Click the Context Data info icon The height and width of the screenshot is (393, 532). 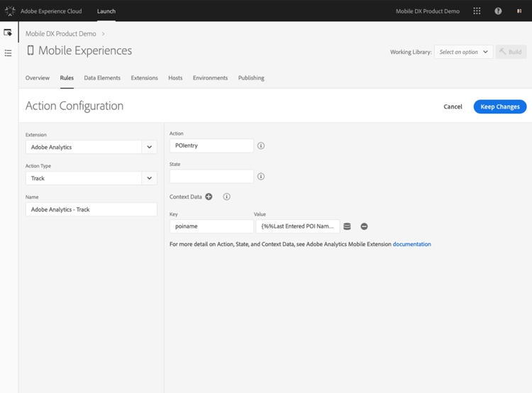[x=227, y=196]
